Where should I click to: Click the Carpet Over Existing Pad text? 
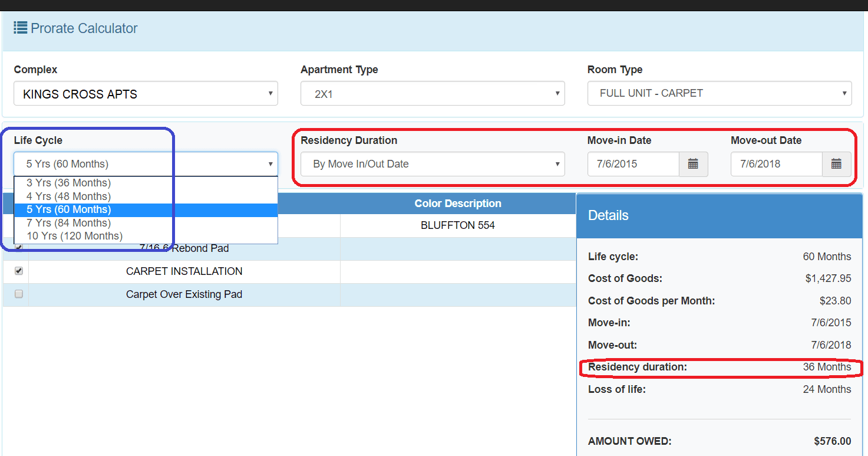[184, 294]
